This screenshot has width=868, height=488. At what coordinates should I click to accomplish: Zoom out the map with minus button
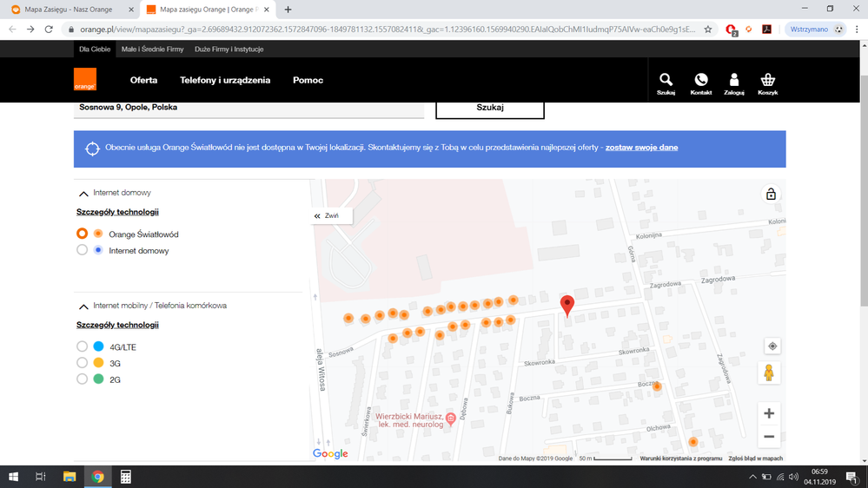[x=768, y=437]
